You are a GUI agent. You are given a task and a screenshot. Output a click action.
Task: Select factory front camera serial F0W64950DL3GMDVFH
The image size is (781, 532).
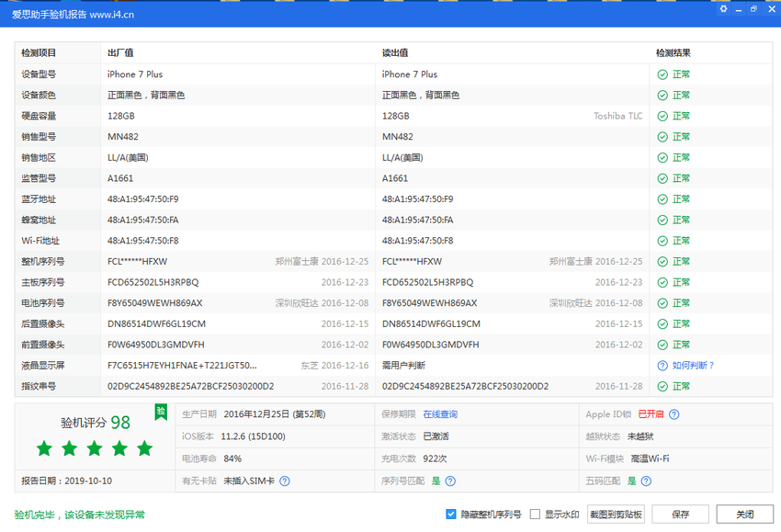(x=156, y=345)
